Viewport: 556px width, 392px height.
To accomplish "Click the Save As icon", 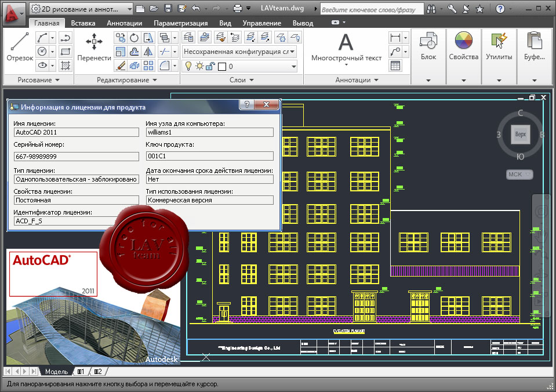I will coord(182,9).
